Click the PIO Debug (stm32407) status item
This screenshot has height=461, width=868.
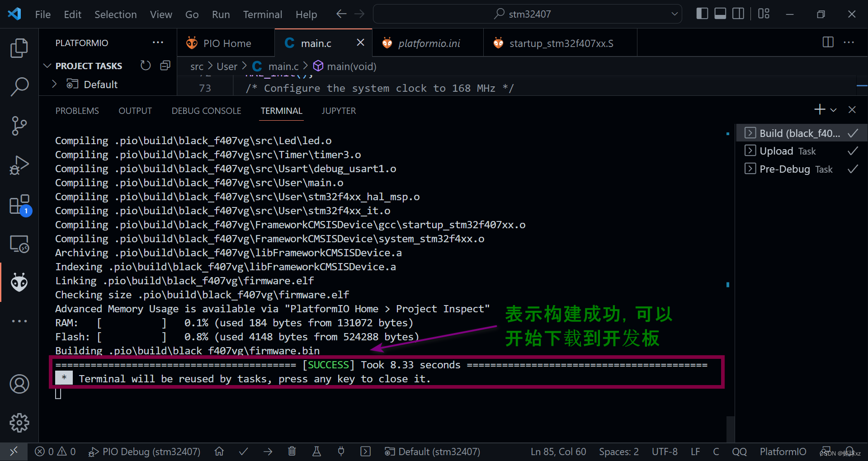(144, 452)
